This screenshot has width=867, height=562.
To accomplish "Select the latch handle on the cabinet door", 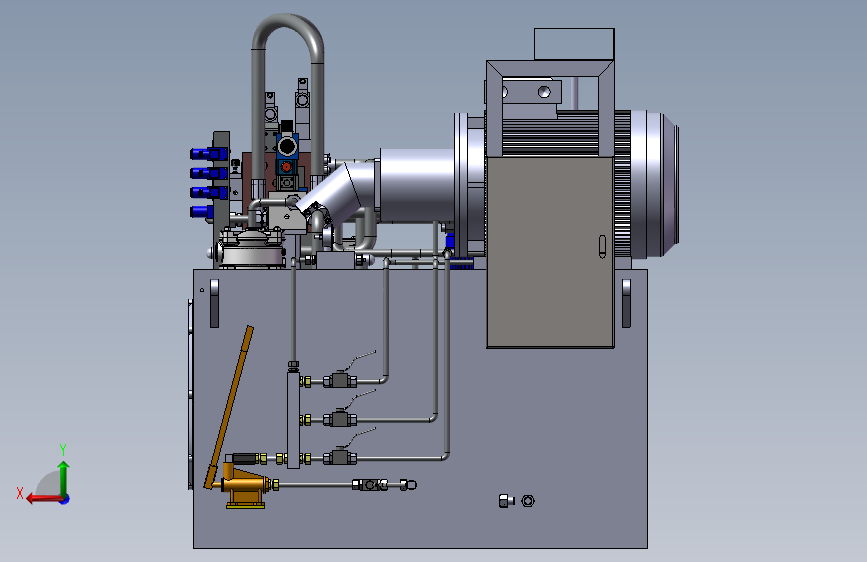I will (x=602, y=246).
